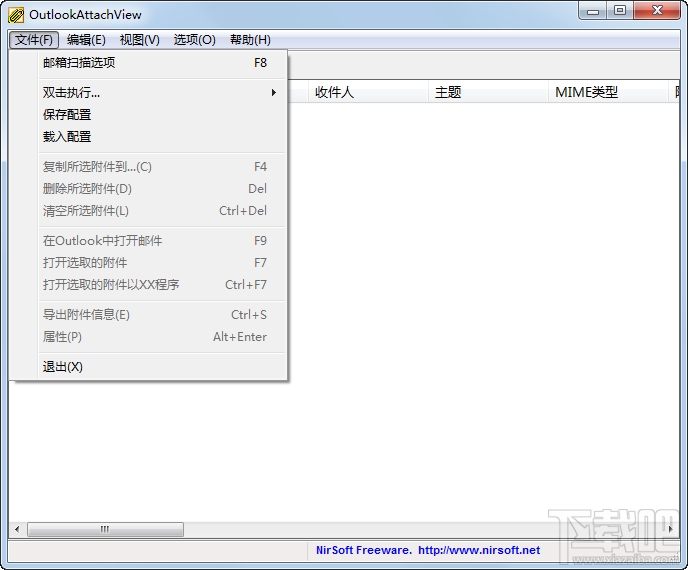688x570 pixels.
Task: Choose 在Outlook中打开邮件 entry
Action: point(148,240)
